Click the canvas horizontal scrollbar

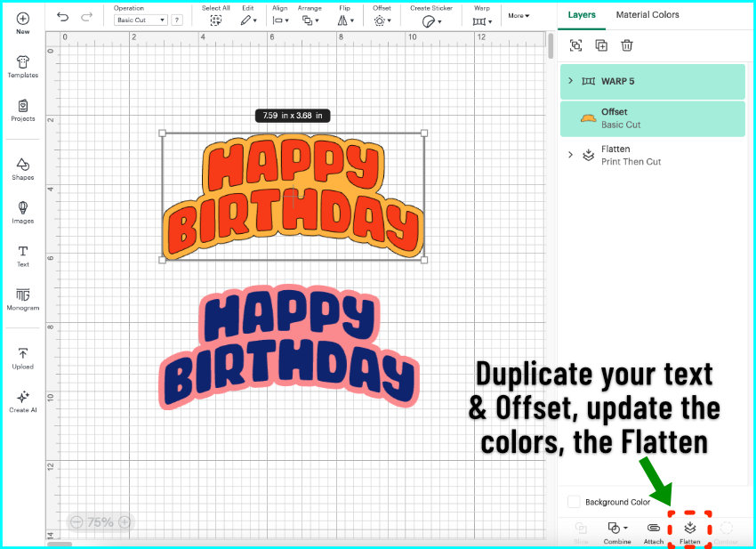click(60, 545)
